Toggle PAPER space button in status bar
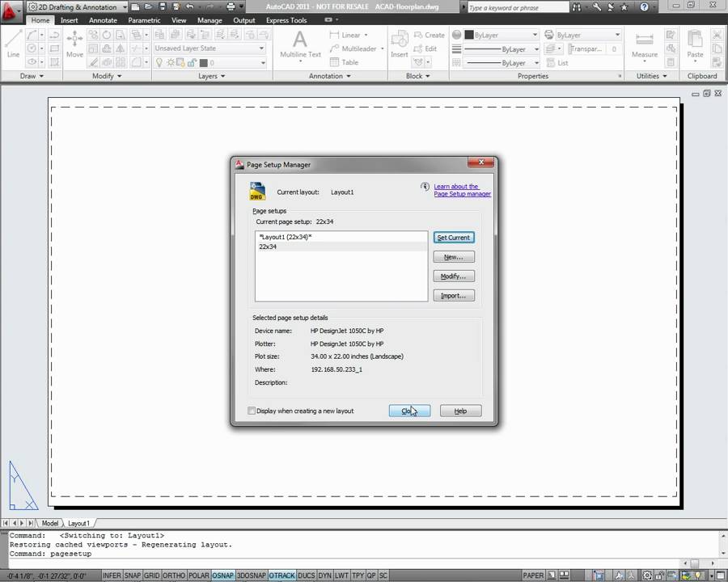Image resolution: width=728 pixels, height=582 pixels. point(533,576)
